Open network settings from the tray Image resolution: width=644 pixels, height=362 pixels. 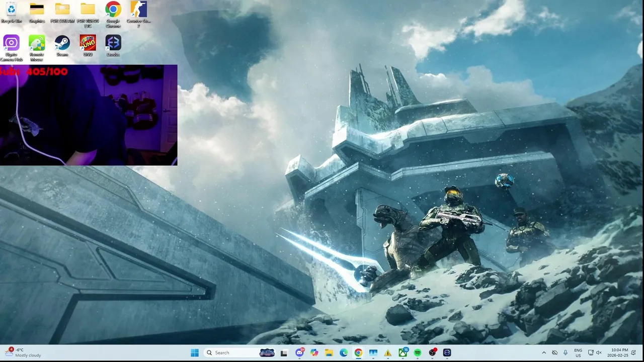click(591, 352)
